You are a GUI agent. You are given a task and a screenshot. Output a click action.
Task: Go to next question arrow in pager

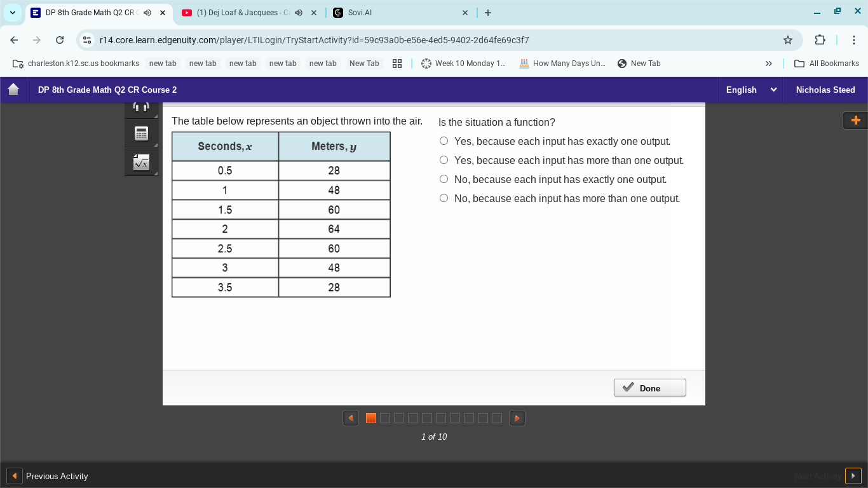click(517, 418)
